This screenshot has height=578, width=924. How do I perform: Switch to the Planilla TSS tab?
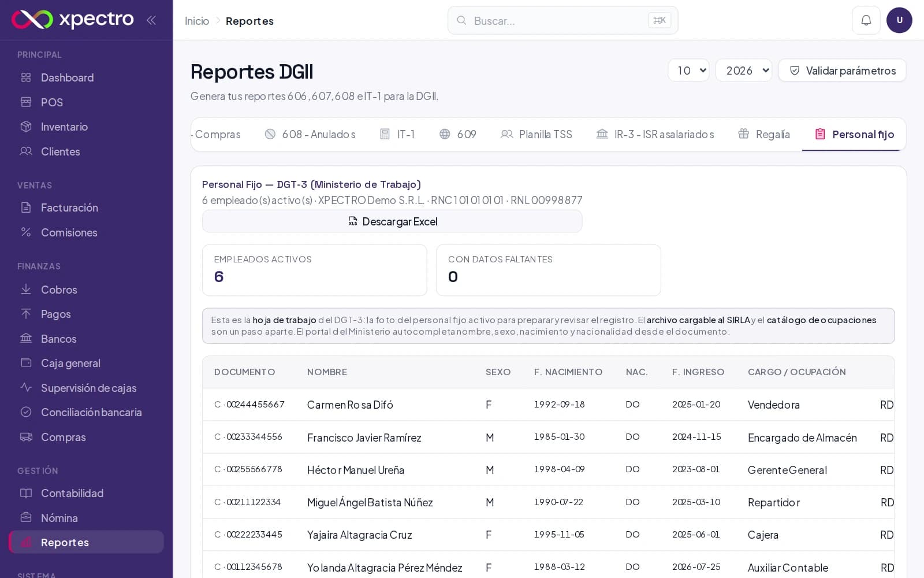click(x=536, y=134)
